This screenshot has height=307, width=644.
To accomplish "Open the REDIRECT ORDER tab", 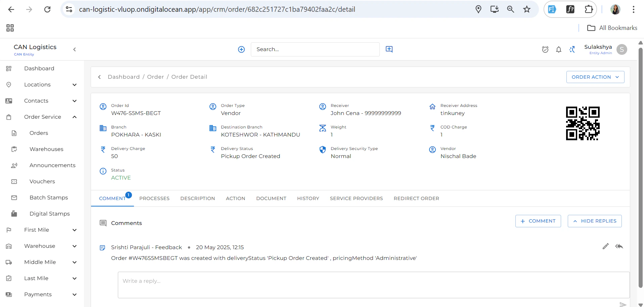I will point(416,198).
